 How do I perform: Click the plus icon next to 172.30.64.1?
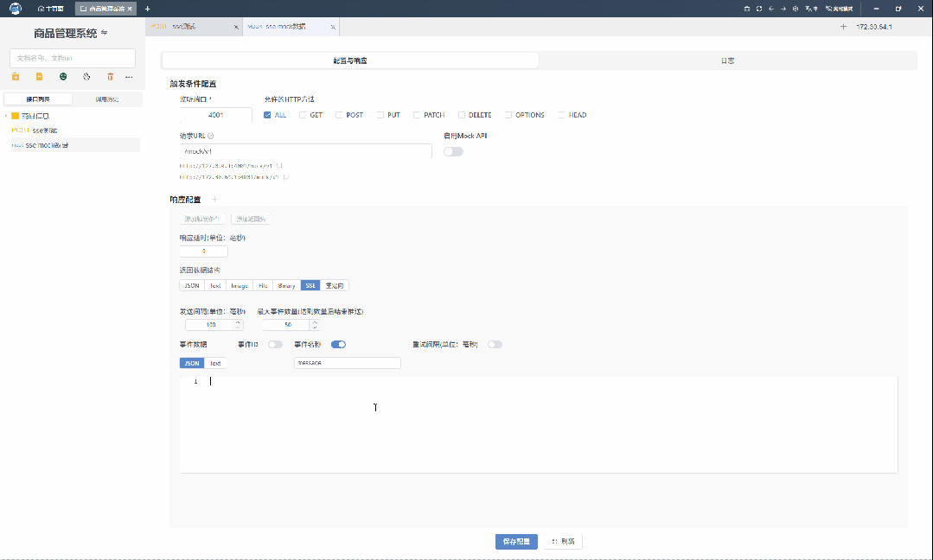(843, 27)
